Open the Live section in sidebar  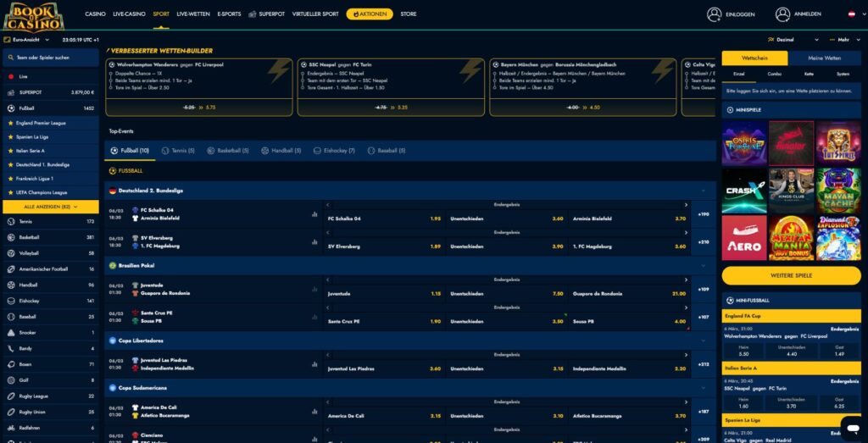[50, 77]
